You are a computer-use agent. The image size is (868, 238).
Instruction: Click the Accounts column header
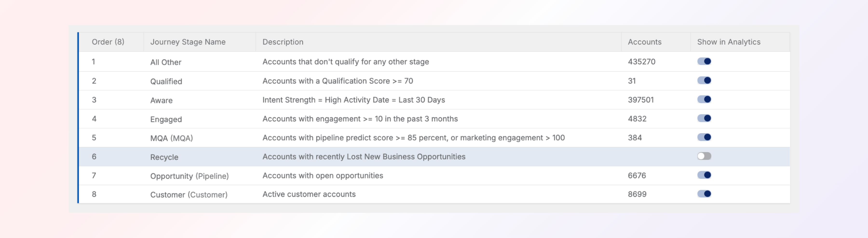[644, 42]
